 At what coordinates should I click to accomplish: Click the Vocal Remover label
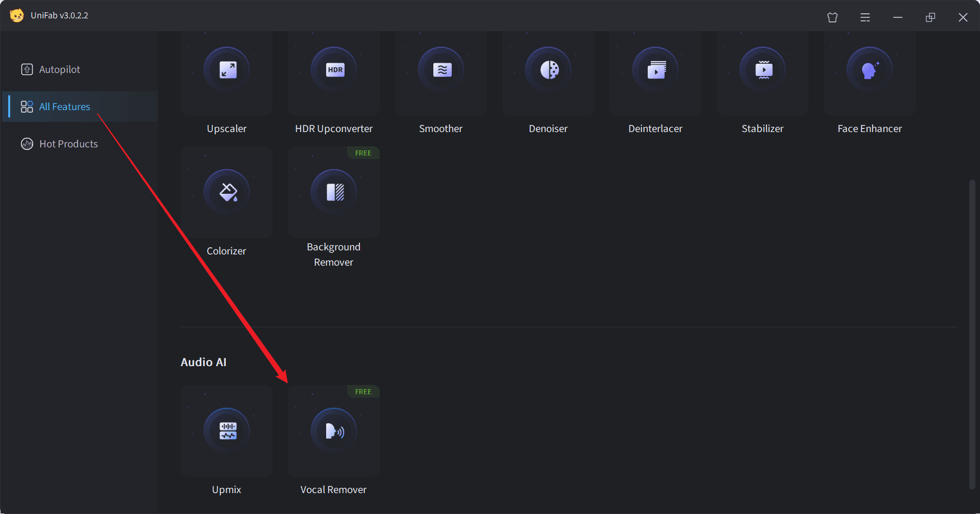334,490
